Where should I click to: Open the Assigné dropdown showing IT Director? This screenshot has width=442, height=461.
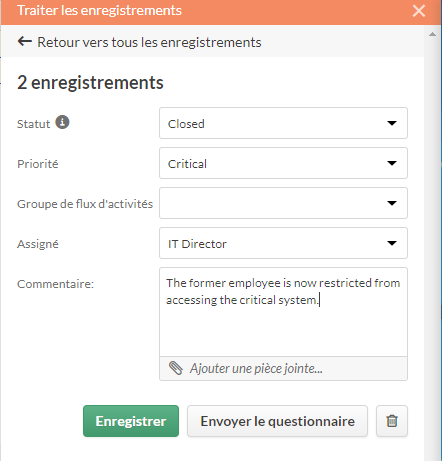point(283,243)
